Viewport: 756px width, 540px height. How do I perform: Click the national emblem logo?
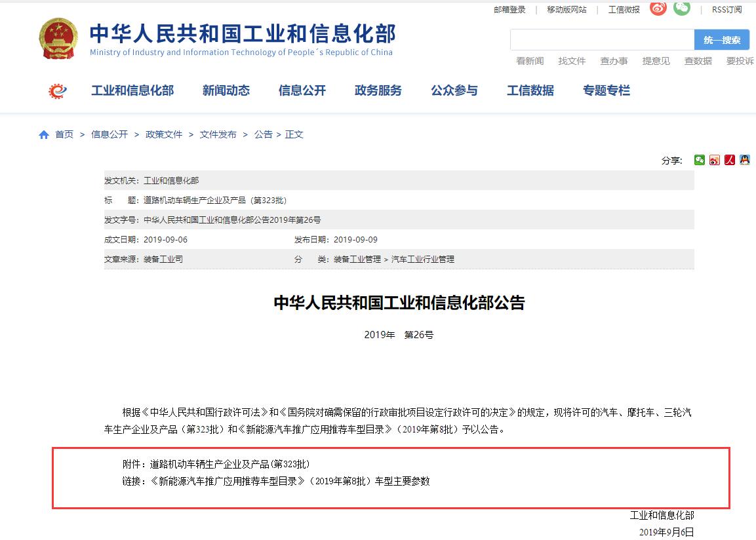58,38
